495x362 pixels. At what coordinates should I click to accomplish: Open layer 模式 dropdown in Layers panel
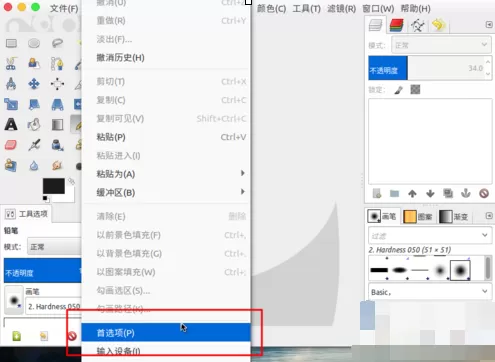tap(441, 45)
